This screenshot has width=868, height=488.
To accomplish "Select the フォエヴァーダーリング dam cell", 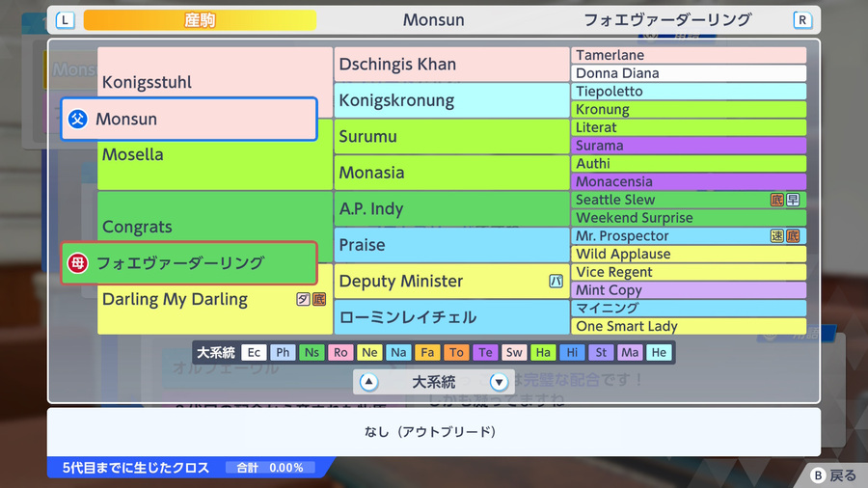I will pyautogui.click(x=189, y=263).
